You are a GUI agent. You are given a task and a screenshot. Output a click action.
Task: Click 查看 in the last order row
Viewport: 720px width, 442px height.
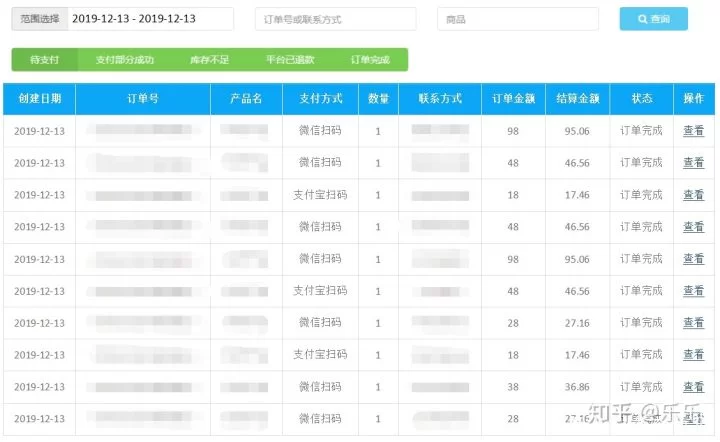(693, 419)
